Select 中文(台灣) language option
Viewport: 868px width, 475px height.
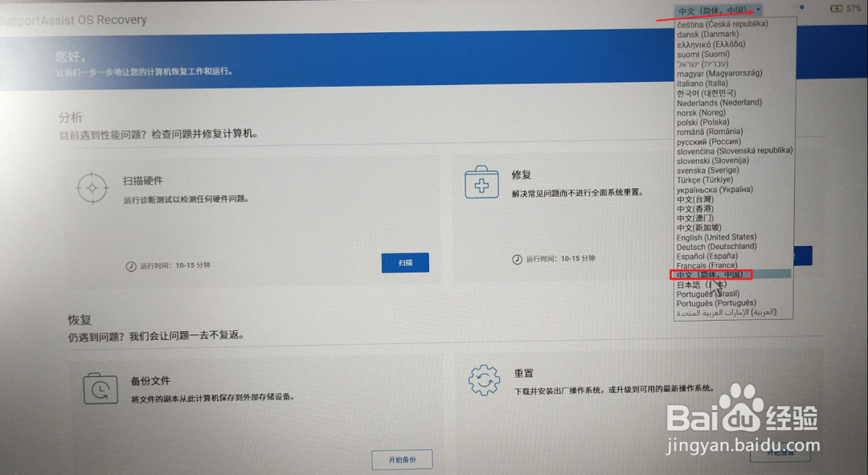[x=694, y=199]
